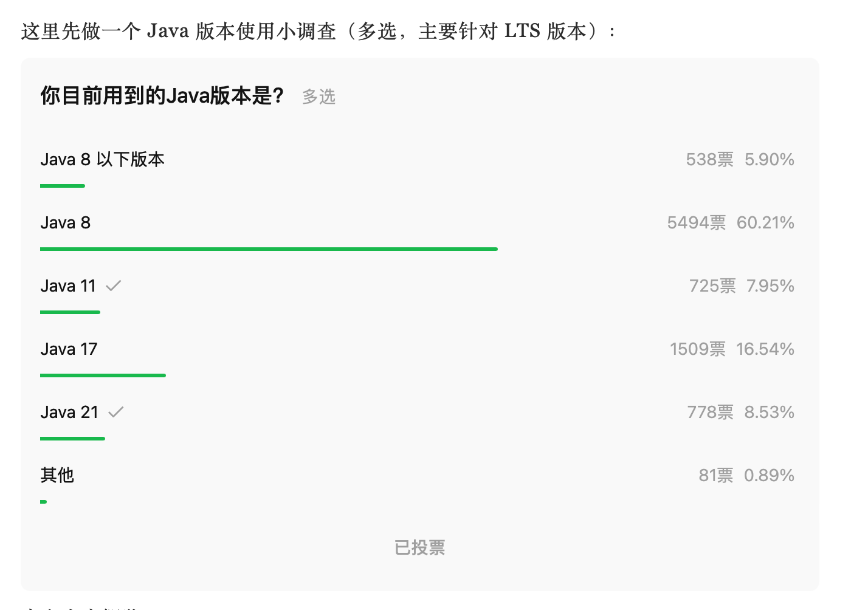Click the checkmark icon beside Java 11
The image size is (868, 610).
114,286
